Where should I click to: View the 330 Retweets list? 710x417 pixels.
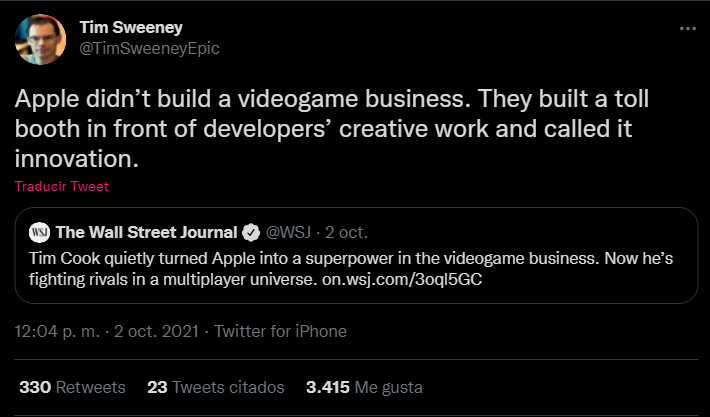[x=72, y=386]
